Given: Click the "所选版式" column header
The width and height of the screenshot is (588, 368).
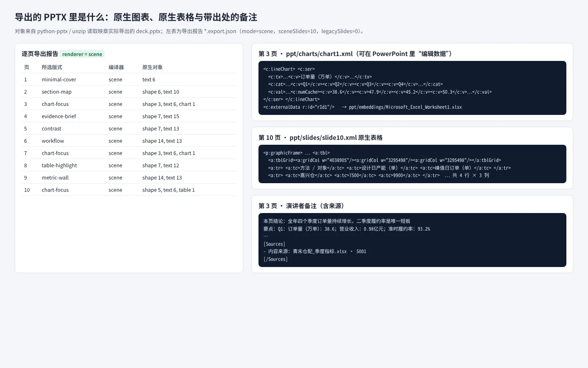Looking at the screenshot, I should 52,67.
